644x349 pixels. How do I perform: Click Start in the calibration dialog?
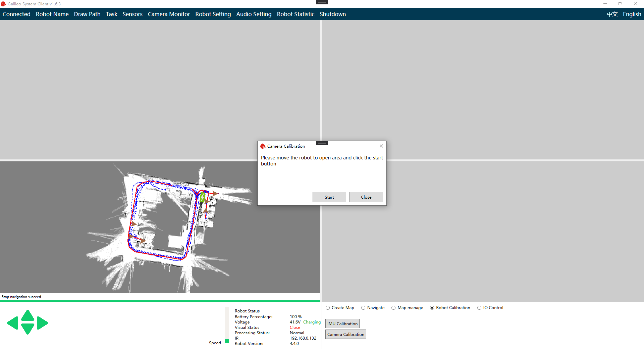329,197
